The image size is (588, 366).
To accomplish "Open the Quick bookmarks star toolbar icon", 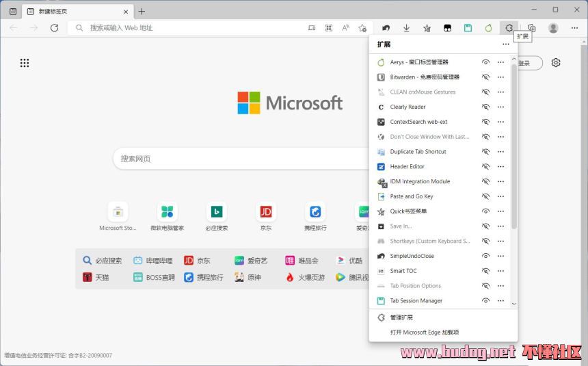I will (x=427, y=28).
